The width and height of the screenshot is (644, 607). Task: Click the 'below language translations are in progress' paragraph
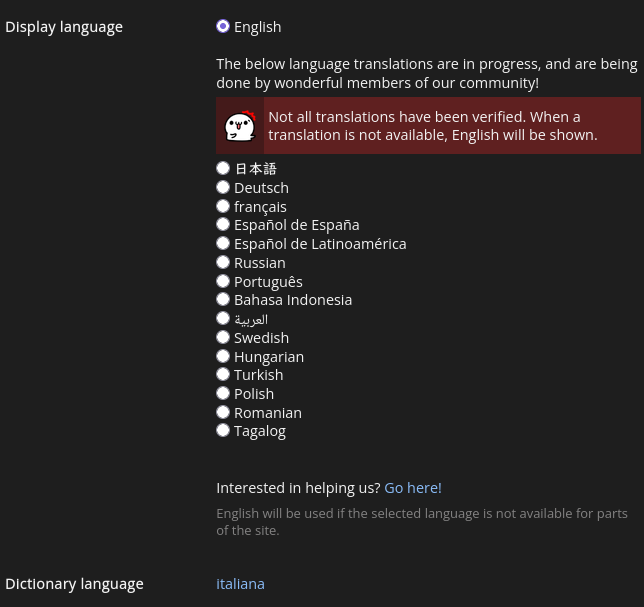[427, 74]
